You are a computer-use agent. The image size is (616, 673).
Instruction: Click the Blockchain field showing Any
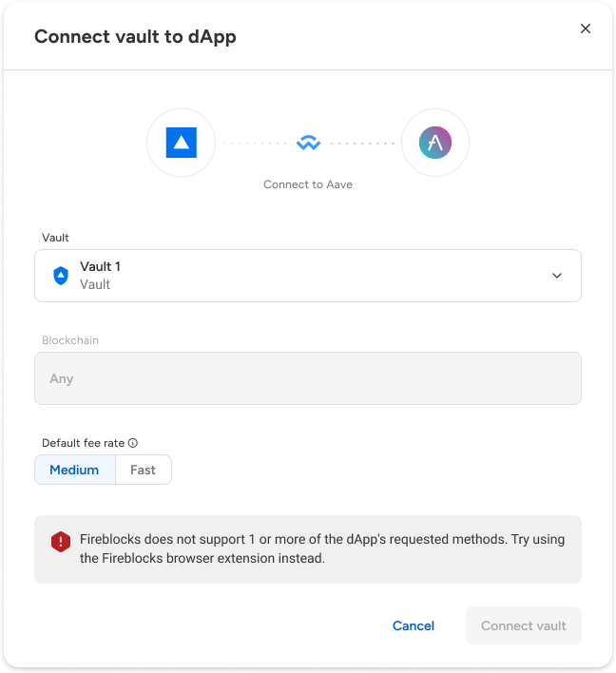tap(307, 378)
